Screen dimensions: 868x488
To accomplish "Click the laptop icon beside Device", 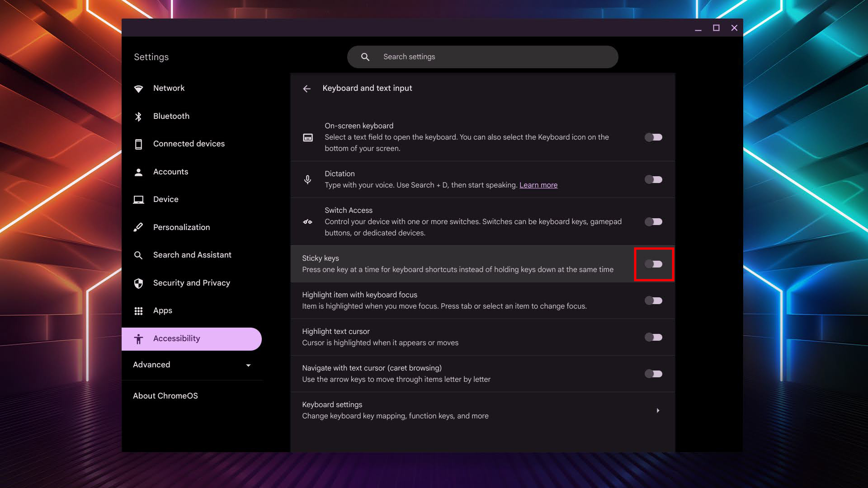I will pyautogui.click(x=138, y=200).
